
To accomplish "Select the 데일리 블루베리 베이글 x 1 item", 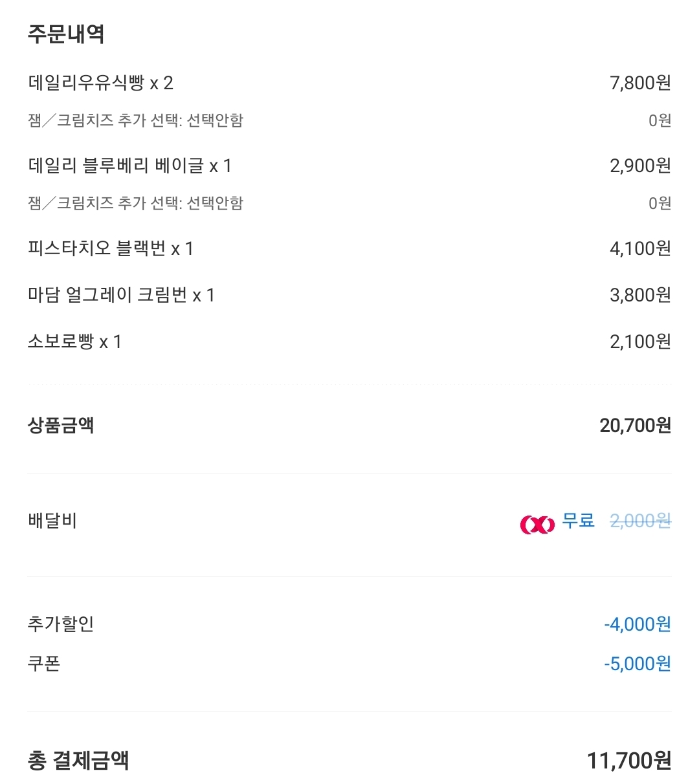I will (x=129, y=166).
